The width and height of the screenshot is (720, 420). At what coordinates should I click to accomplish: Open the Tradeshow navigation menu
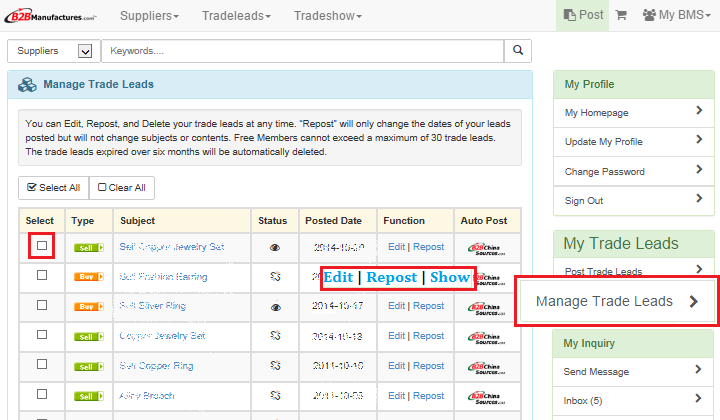pyautogui.click(x=332, y=16)
